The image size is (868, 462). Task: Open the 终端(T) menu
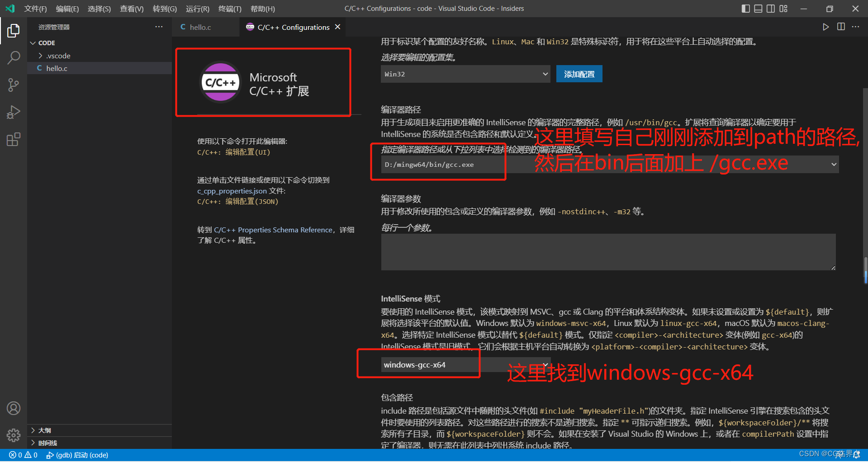[x=230, y=9]
